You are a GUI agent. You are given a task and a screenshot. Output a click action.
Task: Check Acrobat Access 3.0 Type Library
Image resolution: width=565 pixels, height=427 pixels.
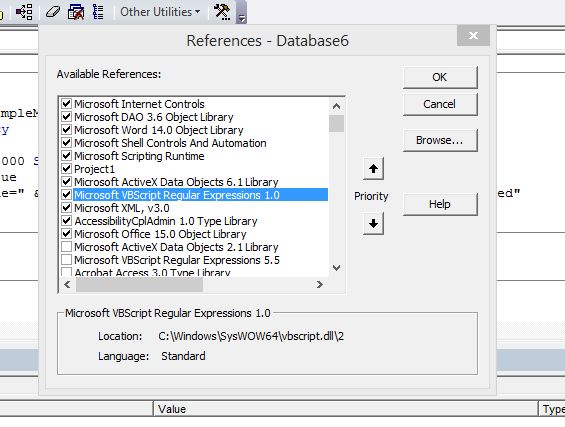(66, 272)
